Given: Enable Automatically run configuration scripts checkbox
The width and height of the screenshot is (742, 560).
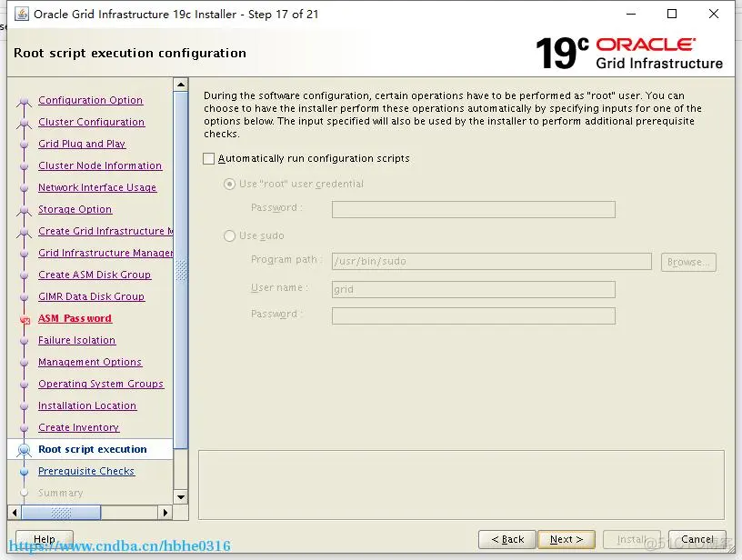Looking at the screenshot, I should click(209, 158).
